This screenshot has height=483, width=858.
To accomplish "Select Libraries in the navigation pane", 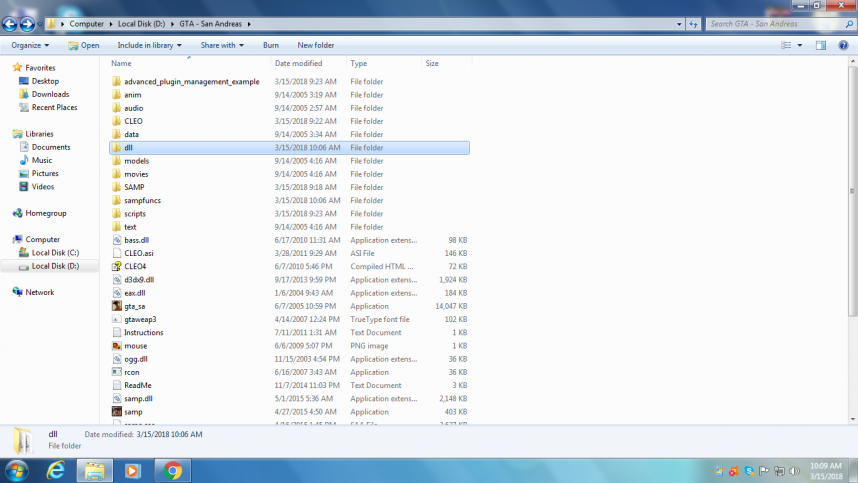I will 39,134.
